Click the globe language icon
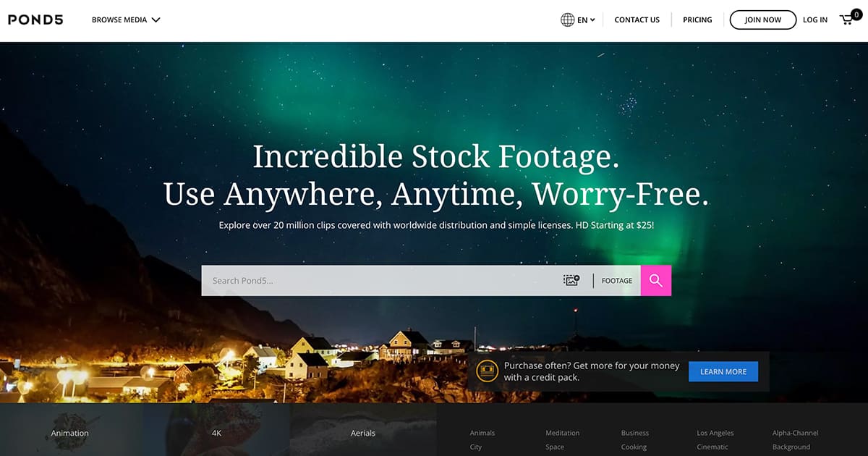 click(x=568, y=20)
